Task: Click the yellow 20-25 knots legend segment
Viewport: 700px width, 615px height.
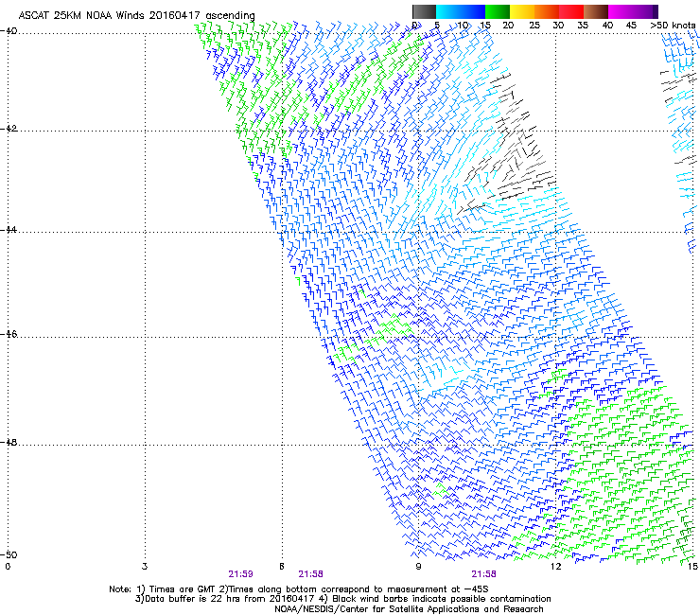Action: tap(522, 11)
